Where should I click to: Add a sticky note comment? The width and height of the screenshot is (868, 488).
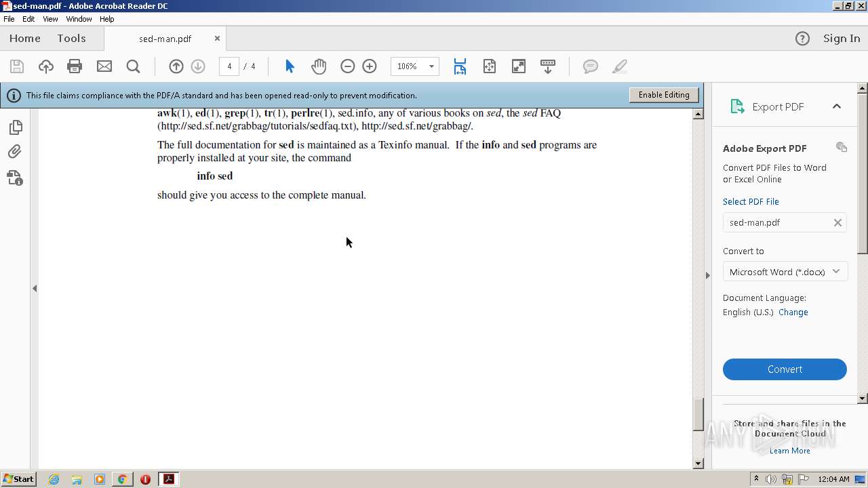click(x=591, y=66)
